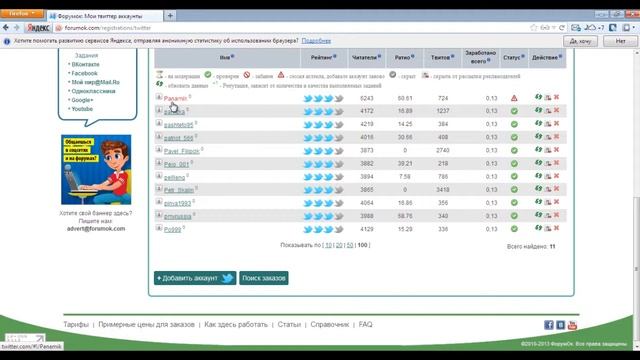Open Facebook tasks in the sidebar
The width and height of the screenshot is (640, 360).
click(84, 73)
